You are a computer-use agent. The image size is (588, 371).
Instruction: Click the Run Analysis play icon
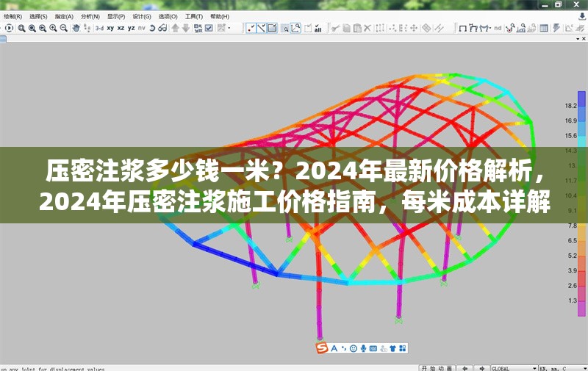[9, 28]
